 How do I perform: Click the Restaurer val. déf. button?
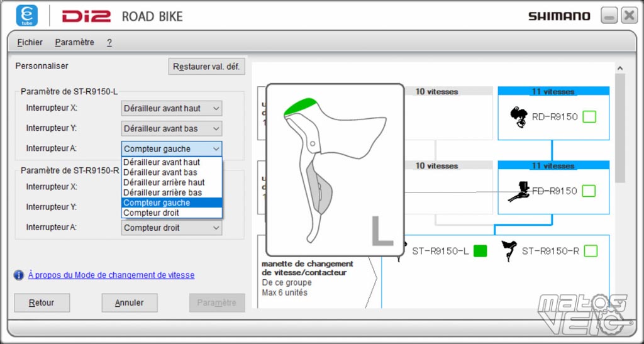coord(206,67)
